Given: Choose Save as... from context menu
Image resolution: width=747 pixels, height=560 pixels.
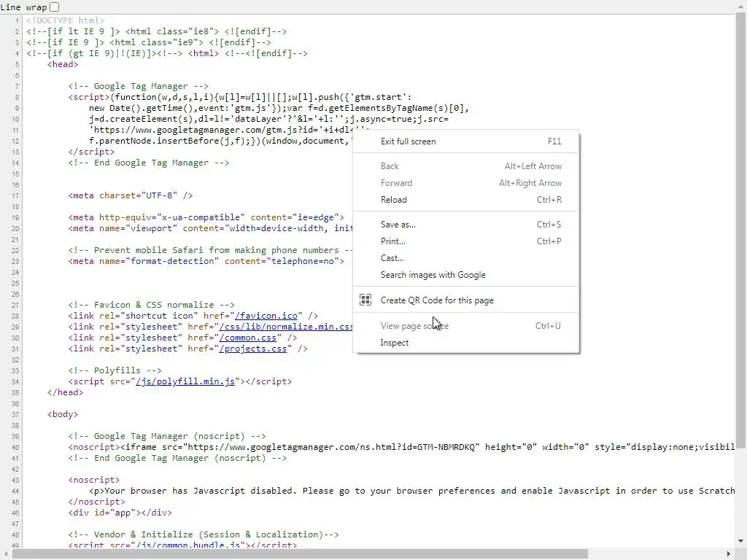Looking at the screenshot, I should pyautogui.click(x=466, y=225).
